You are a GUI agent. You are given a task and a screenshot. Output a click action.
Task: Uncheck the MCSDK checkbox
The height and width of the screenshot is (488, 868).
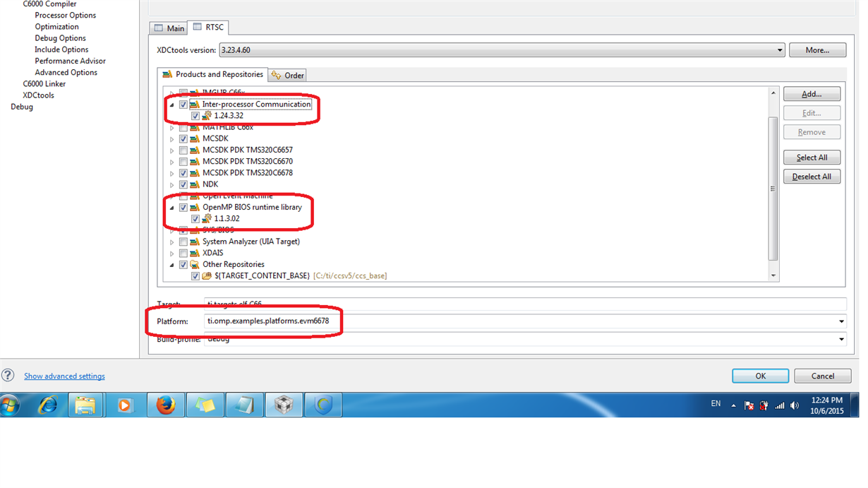click(x=183, y=139)
